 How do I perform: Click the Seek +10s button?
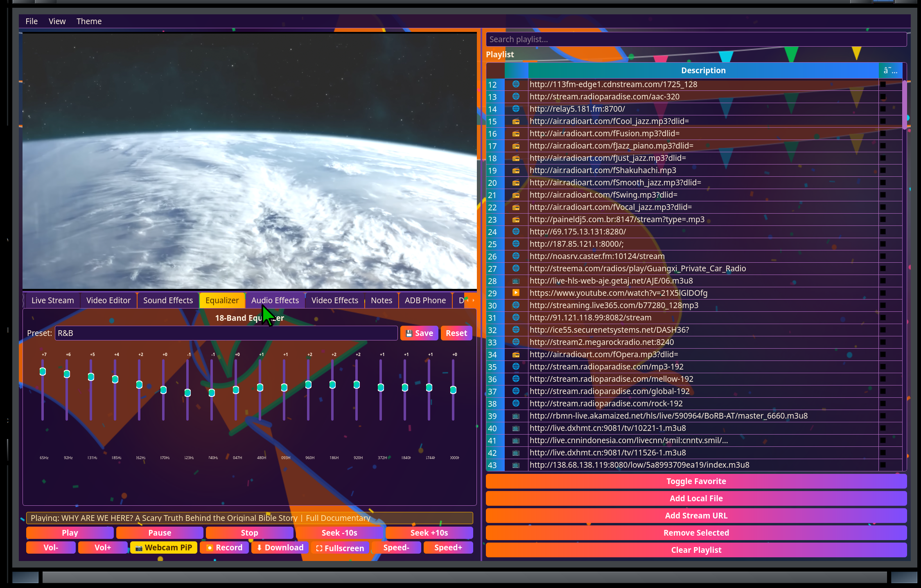click(x=429, y=533)
